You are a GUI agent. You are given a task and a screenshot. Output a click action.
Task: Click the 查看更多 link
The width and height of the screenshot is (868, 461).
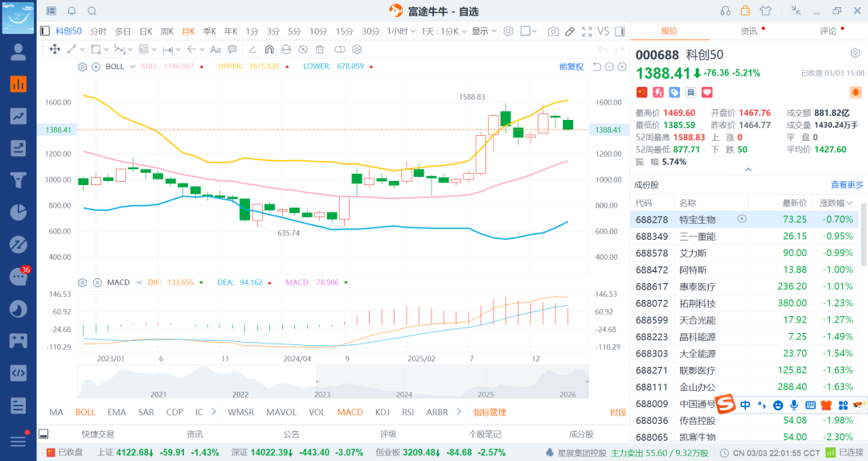[847, 185]
